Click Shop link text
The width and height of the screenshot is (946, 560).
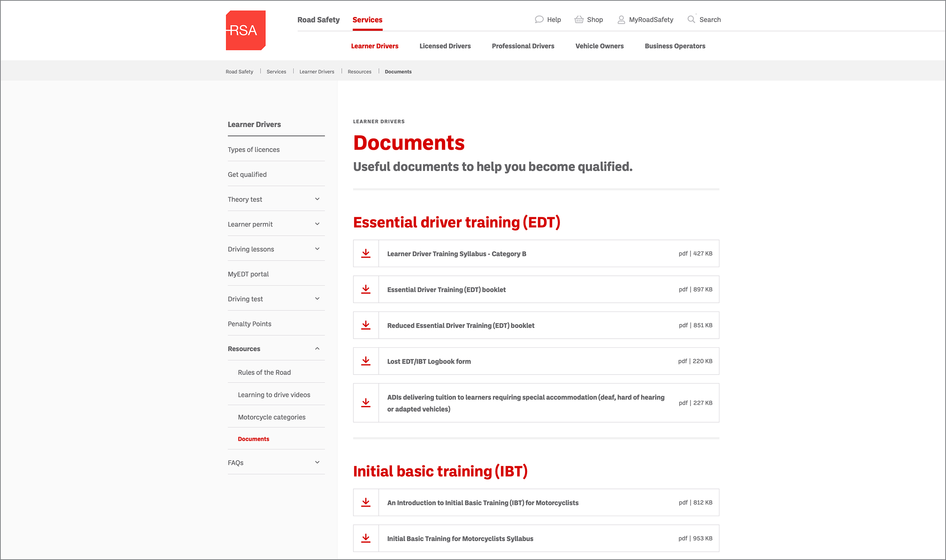[595, 20]
